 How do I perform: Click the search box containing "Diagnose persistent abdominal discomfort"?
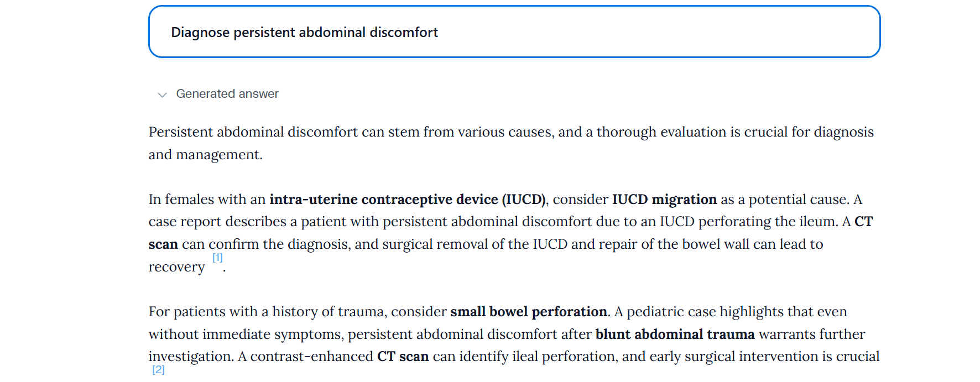coord(514,32)
